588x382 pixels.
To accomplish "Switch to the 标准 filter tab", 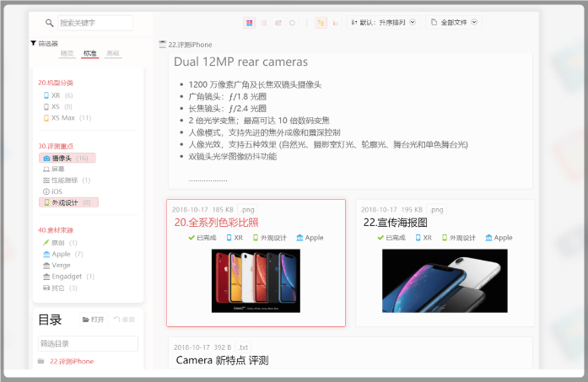I will (x=89, y=53).
